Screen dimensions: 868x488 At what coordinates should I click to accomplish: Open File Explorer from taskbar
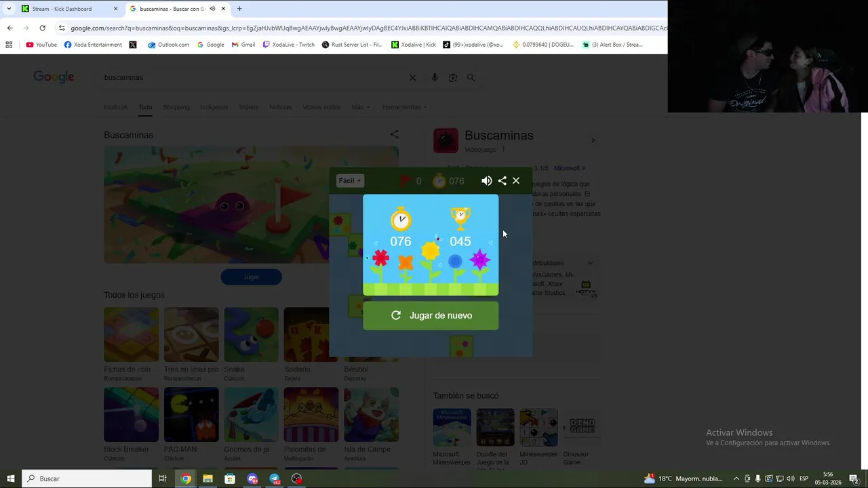coord(208,479)
